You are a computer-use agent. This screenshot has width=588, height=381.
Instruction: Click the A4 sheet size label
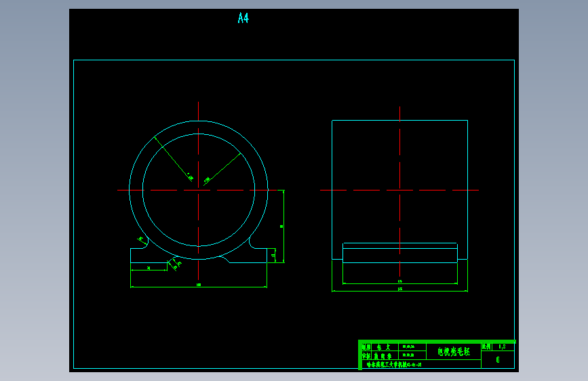coord(243,18)
